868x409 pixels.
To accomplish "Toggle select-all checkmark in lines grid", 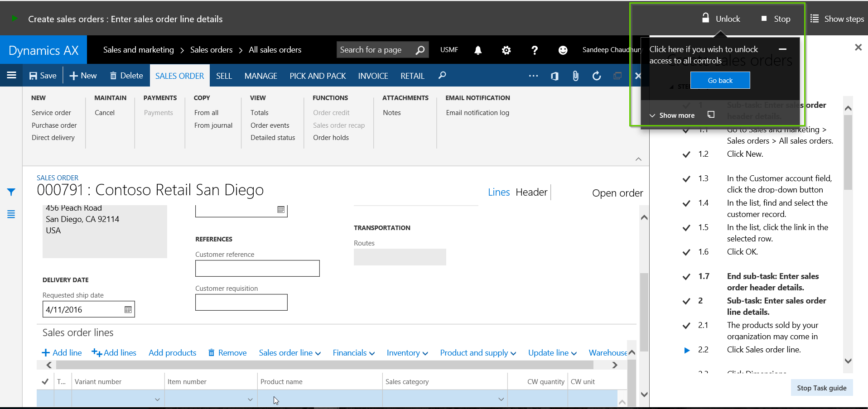I will (x=45, y=381).
